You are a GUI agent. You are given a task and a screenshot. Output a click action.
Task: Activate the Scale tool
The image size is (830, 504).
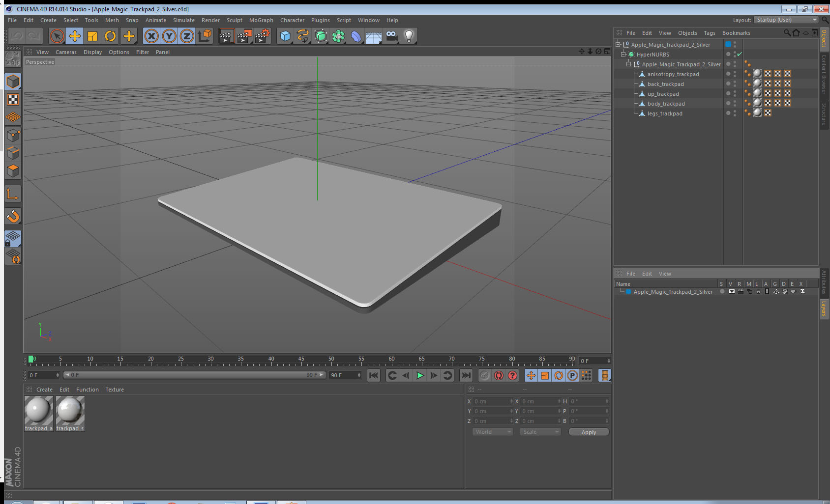tap(92, 36)
